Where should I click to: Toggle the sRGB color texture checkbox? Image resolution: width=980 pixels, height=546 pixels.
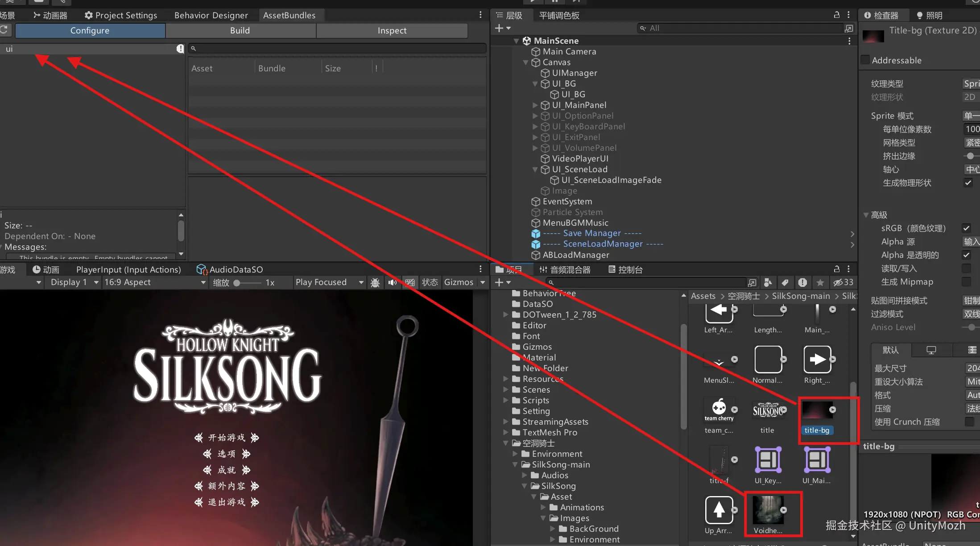point(966,228)
